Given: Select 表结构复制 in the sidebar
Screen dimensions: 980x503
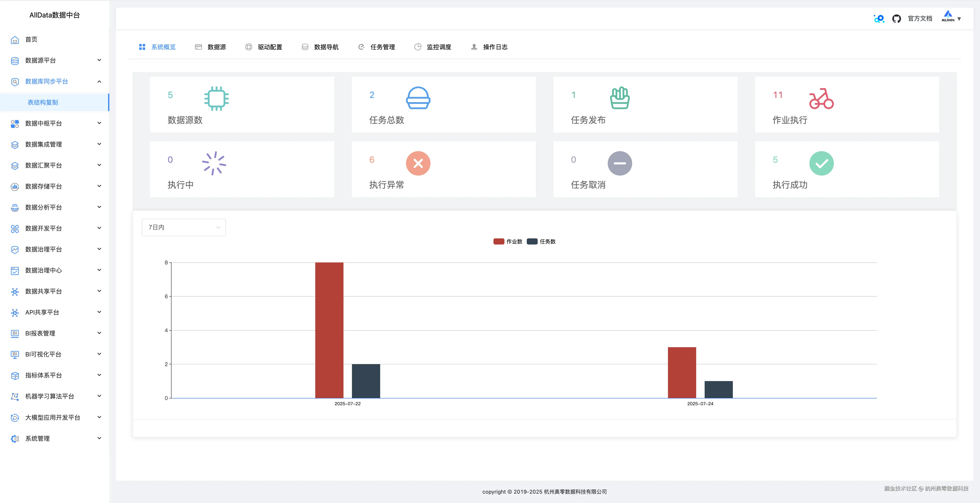Looking at the screenshot, I should pos(43,102).
